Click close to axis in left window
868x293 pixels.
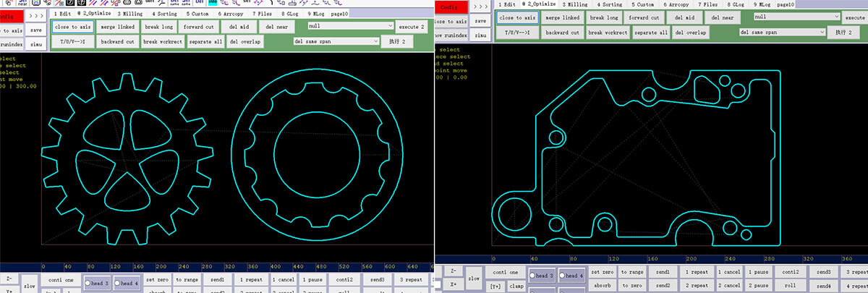pyautogui.click(x=72, y=27)
